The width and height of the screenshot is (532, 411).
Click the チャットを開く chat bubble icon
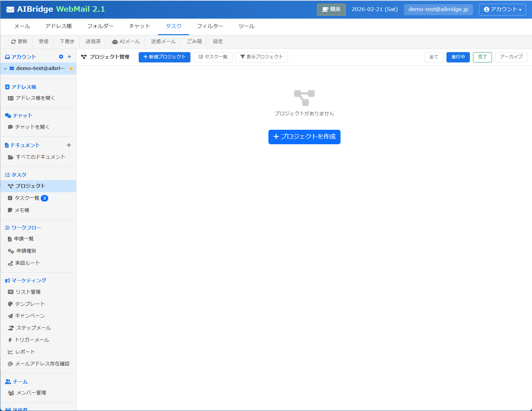coord(11,127)
